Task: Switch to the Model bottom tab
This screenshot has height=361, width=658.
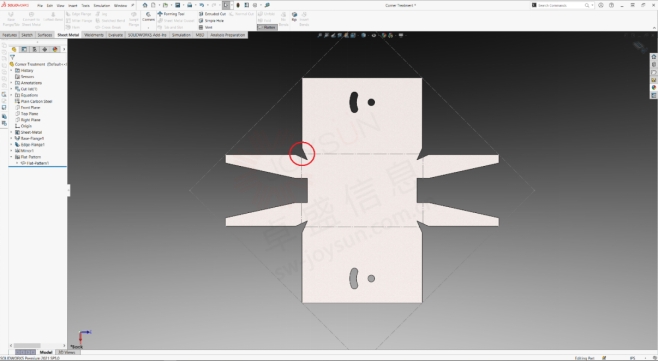Action: pyautogui.click(x=46, y=352)
